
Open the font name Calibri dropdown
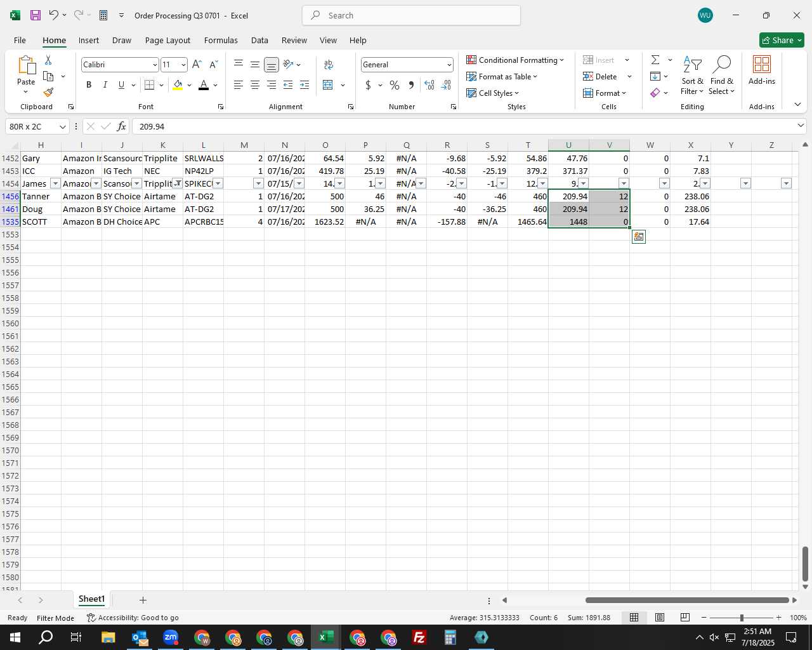coord(154,65)
